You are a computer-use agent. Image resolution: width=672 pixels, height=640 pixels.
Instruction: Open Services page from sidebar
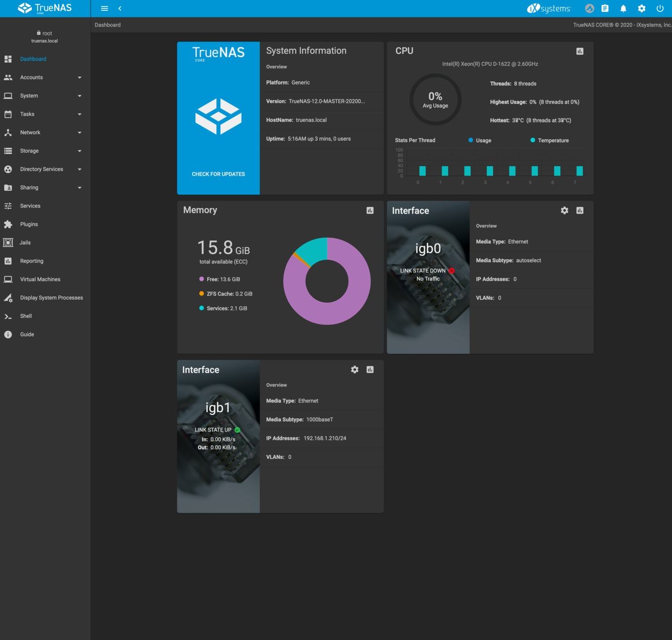30,206
